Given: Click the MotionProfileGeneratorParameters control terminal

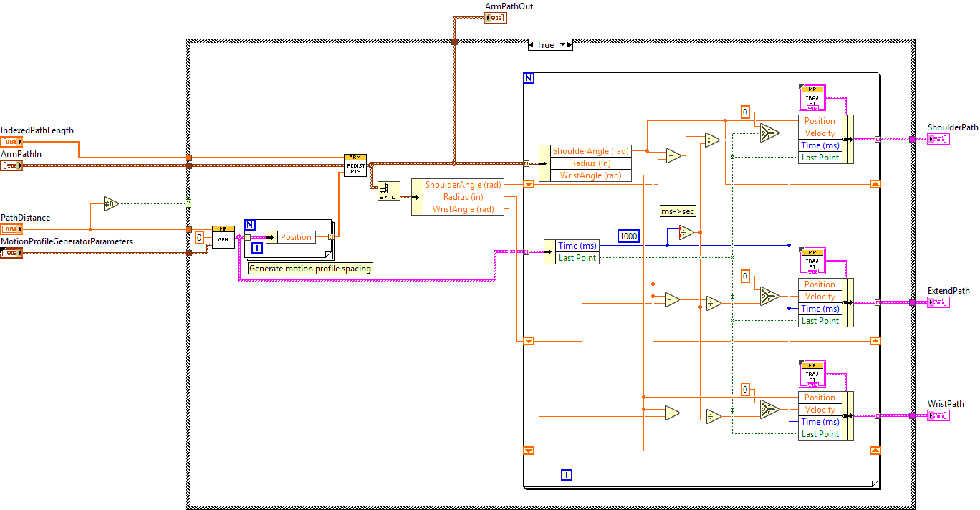Looking at the screenshot, I should pyautogui.click(x=11, y=253).
